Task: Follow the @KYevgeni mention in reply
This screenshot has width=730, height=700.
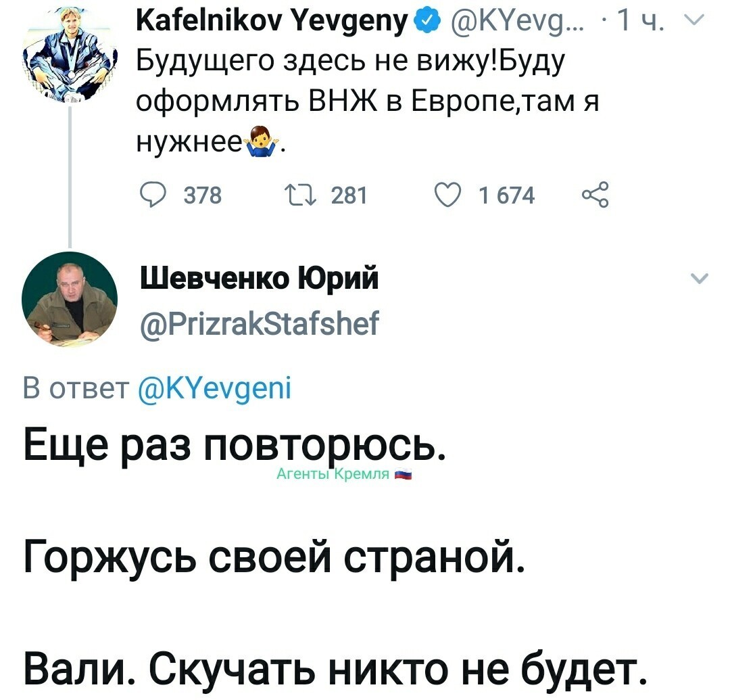Action: 215,388
